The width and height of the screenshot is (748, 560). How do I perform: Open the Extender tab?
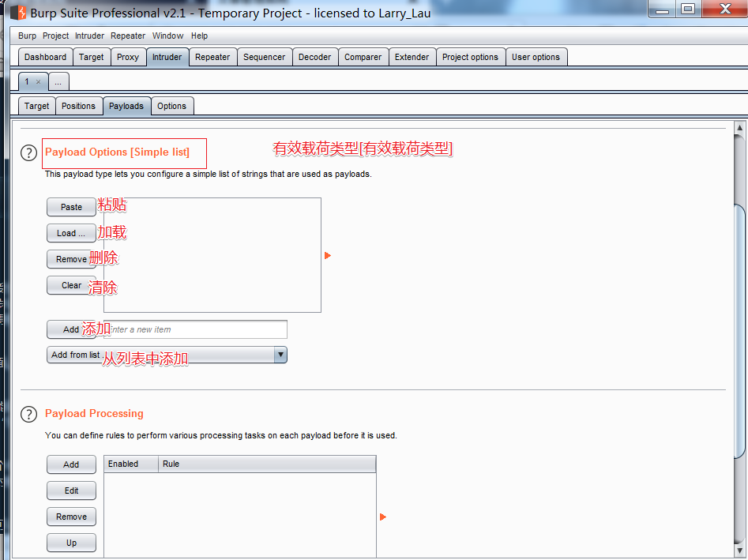[412, 57]
